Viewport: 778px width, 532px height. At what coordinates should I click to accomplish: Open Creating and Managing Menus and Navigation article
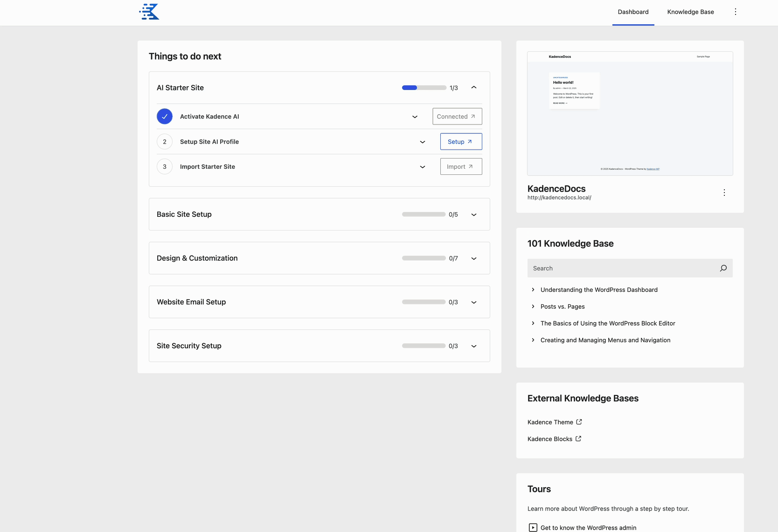click(605, 340)
